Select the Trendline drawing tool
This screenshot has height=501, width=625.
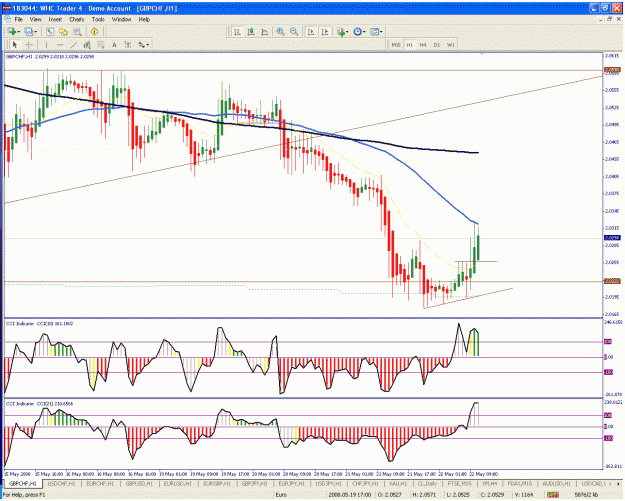pos(73,45)
